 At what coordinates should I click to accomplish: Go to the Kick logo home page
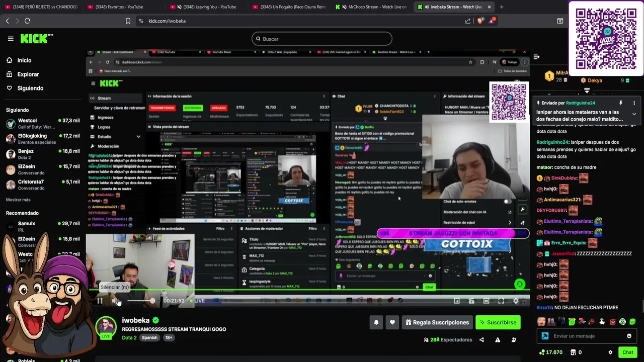point(36,39)
